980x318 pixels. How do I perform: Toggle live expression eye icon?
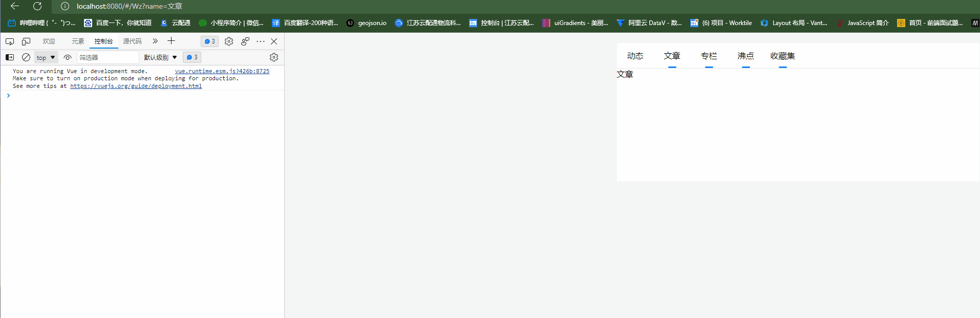pos(68,57)
